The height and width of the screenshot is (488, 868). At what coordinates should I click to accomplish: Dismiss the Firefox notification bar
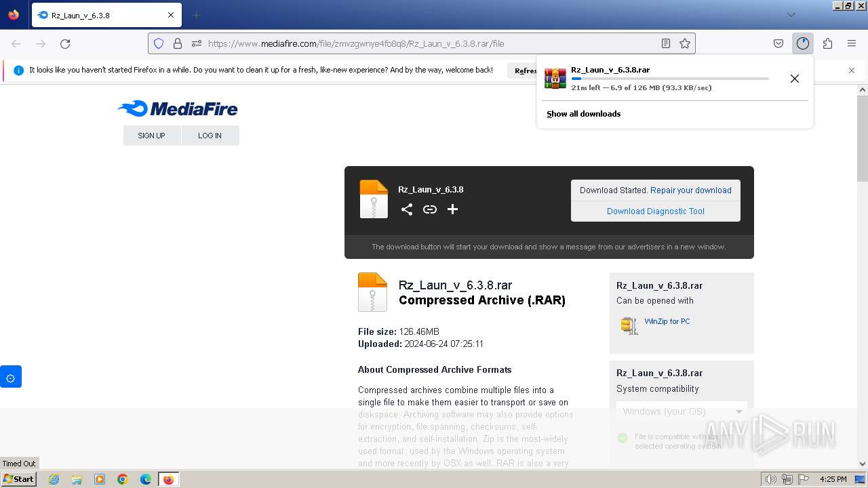(852, 70)
